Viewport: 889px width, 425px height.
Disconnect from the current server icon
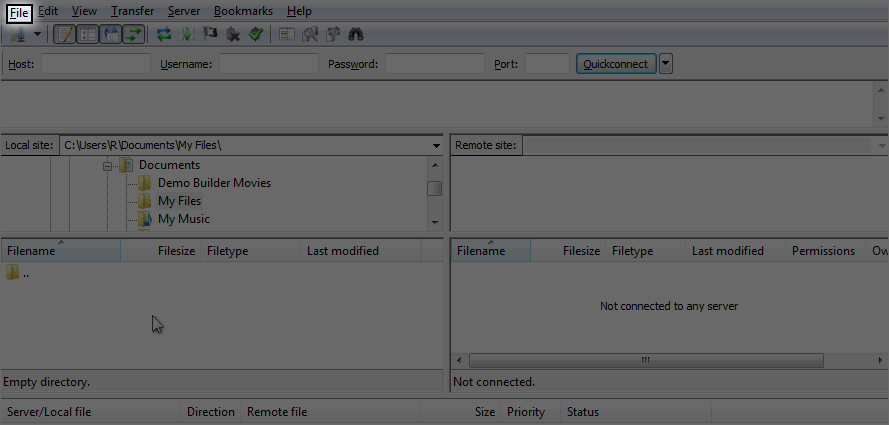pos(233,35)
